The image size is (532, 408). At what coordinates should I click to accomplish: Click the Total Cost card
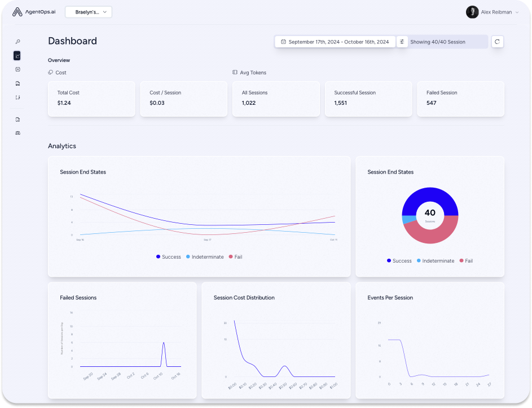coord(91,99)
